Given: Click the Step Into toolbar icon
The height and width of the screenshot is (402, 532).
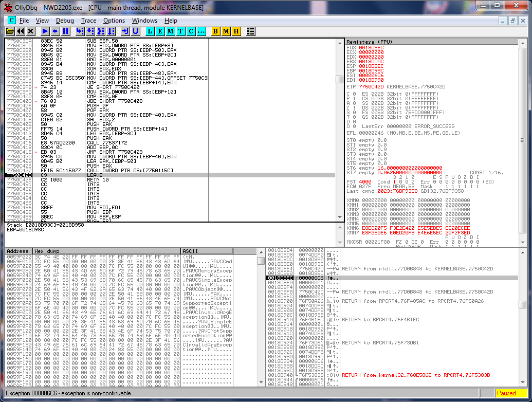Looking at the screenshot, I should [80, 31].
